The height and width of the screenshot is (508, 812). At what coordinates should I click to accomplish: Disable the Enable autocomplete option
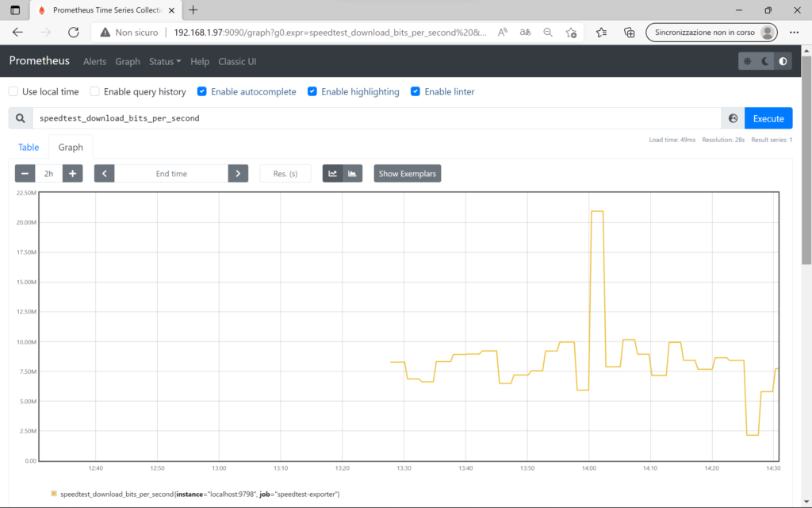(205, 91)
